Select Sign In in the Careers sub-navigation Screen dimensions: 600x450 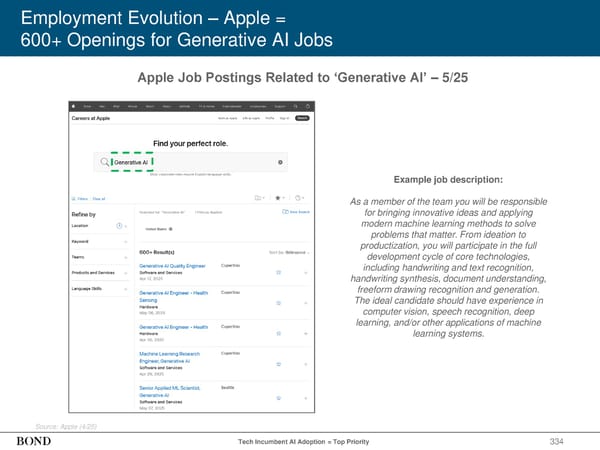283,117
